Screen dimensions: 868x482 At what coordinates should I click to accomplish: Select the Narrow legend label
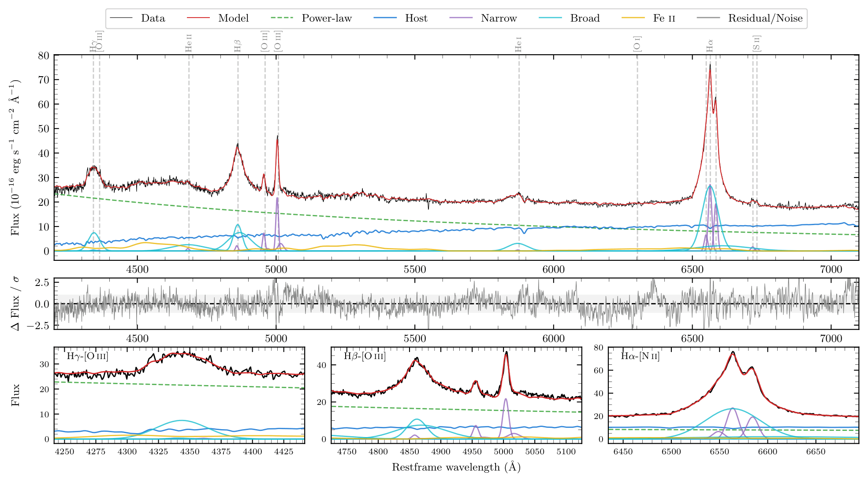tap(499, 18)
